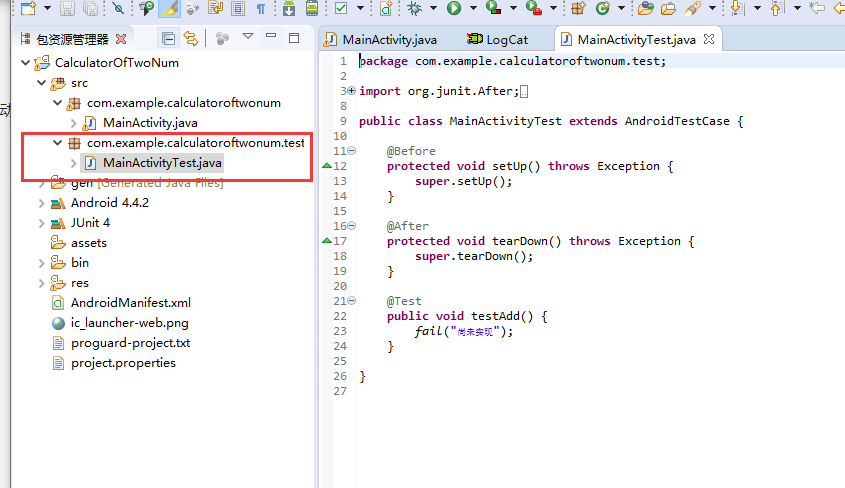Open the New wizard dropdown arrow
The width and height of the screenshot is (845, 488).
click(47, 8)
